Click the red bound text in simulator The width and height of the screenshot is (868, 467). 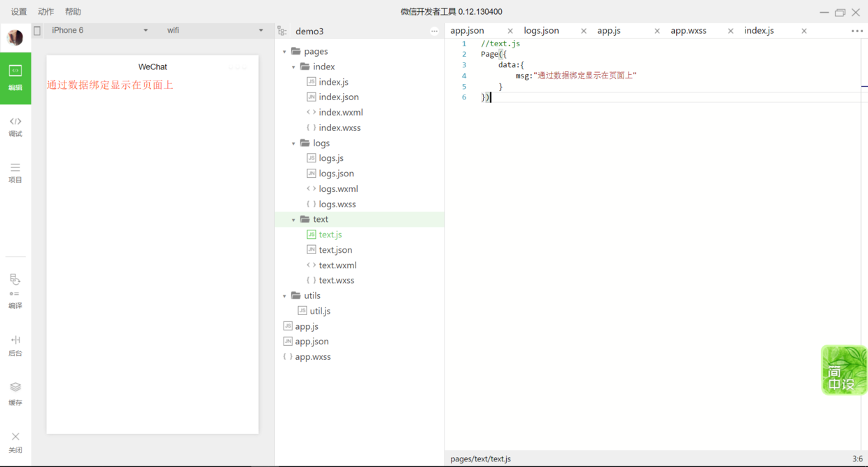click(110, 85)
